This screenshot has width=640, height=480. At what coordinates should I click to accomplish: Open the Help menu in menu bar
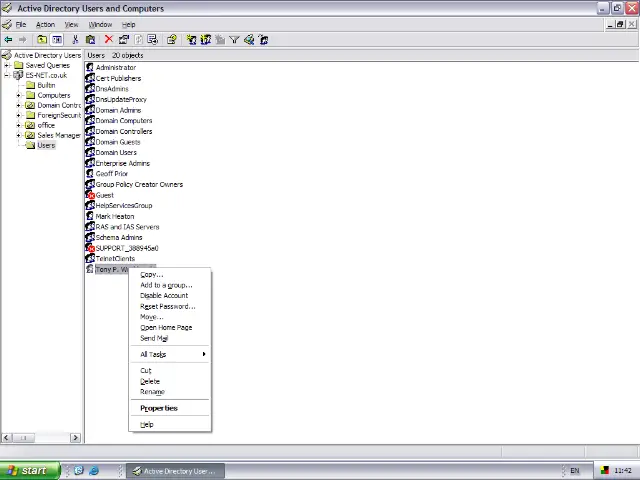click(129, 24)
